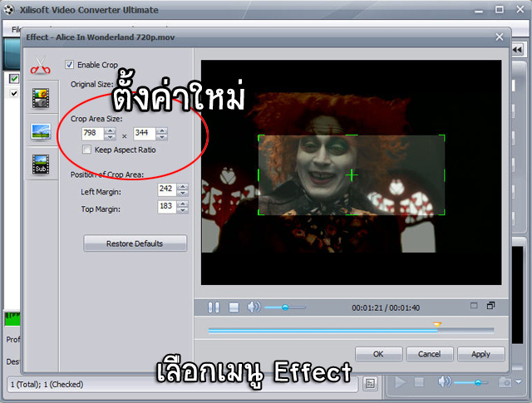The width and height of the screenshot is (532, 403).
Task: Click main window play button
Action: (400, 382)
